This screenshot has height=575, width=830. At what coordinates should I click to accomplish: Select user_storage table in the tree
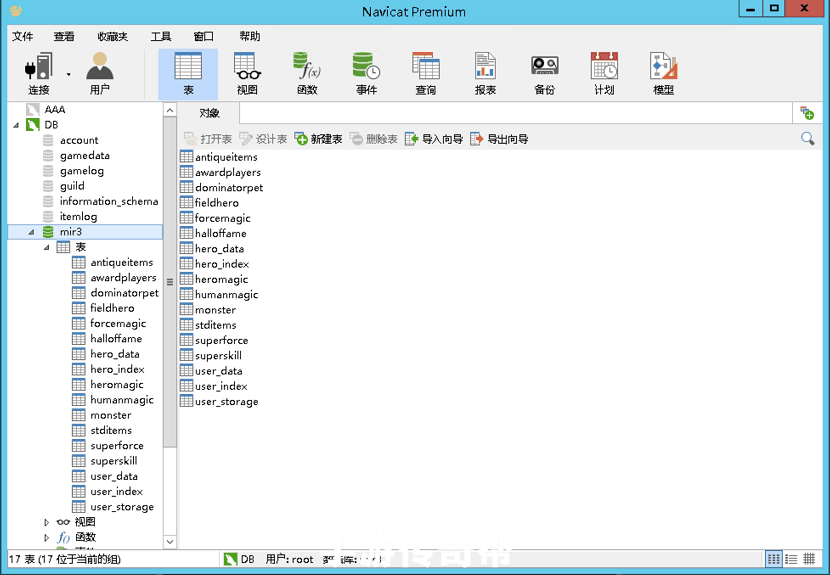click(x=122, y=507)
